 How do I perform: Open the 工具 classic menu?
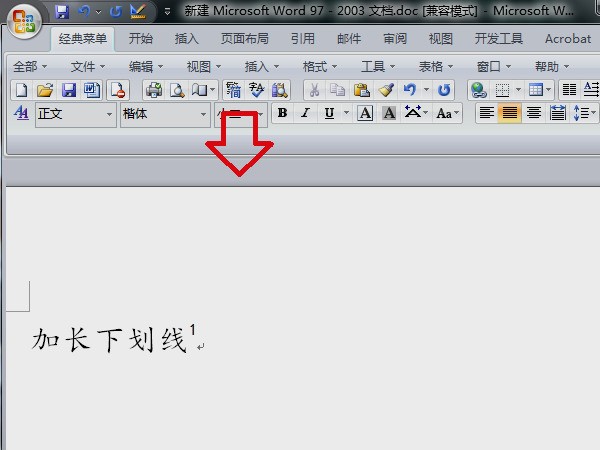(378, 66)
